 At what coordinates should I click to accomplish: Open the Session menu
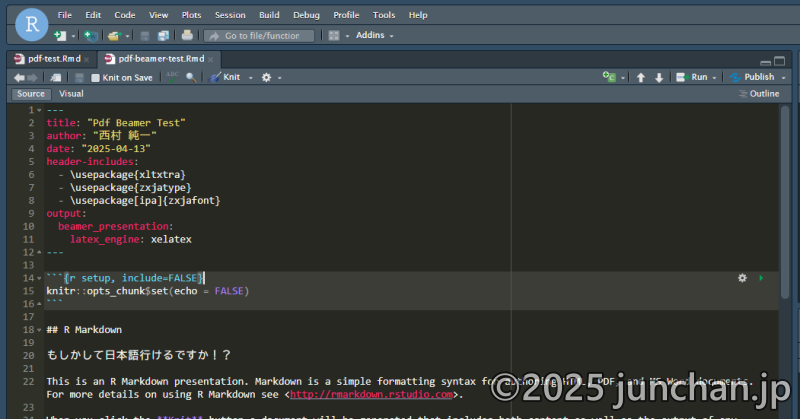230,15
